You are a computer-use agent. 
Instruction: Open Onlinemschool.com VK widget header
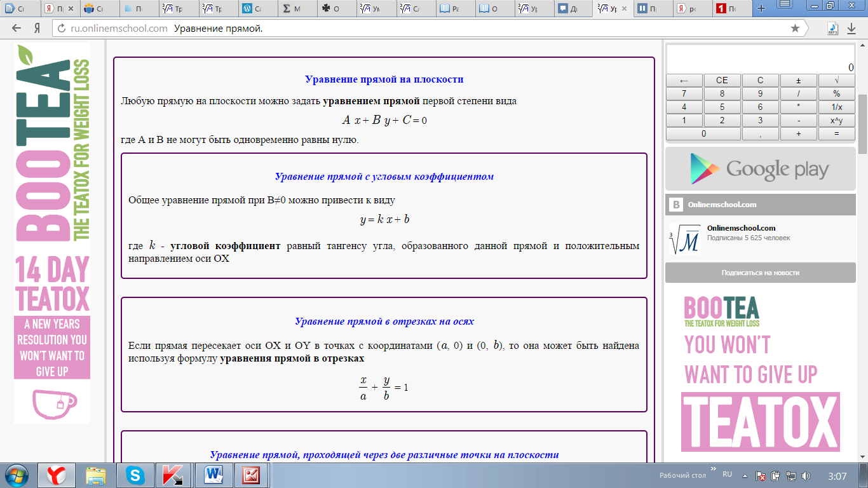pos(761,205)
